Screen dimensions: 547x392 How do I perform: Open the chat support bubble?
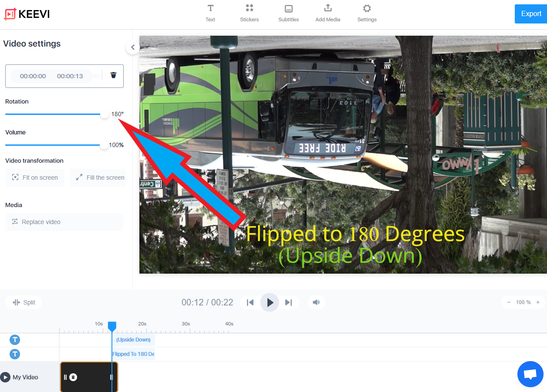point(530,374)
